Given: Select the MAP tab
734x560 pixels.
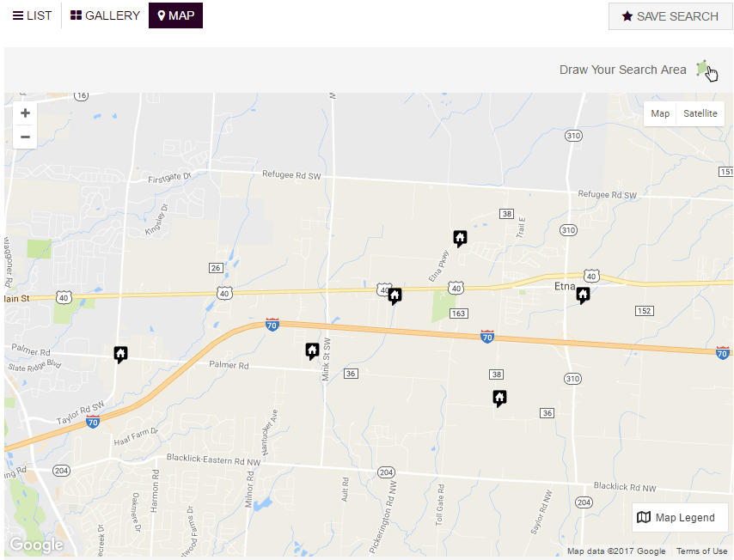Looking at the screenshot, I should 175,15.
